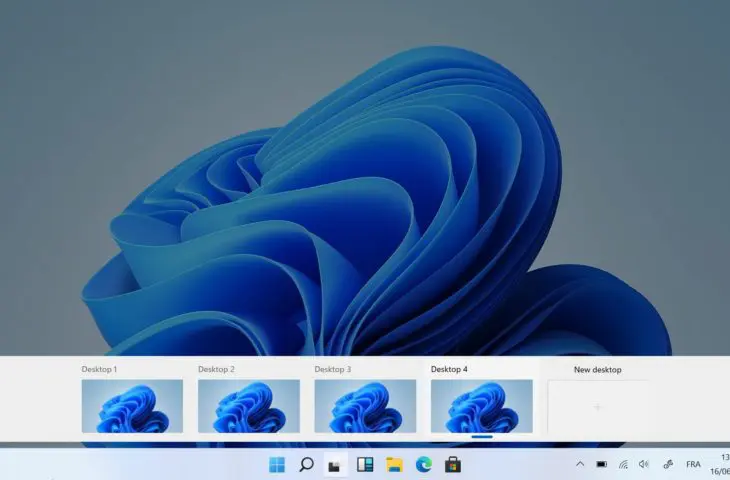
Task: Open taskbar Search magnifier
Action: pyautogui.click(x=306, y=464)
